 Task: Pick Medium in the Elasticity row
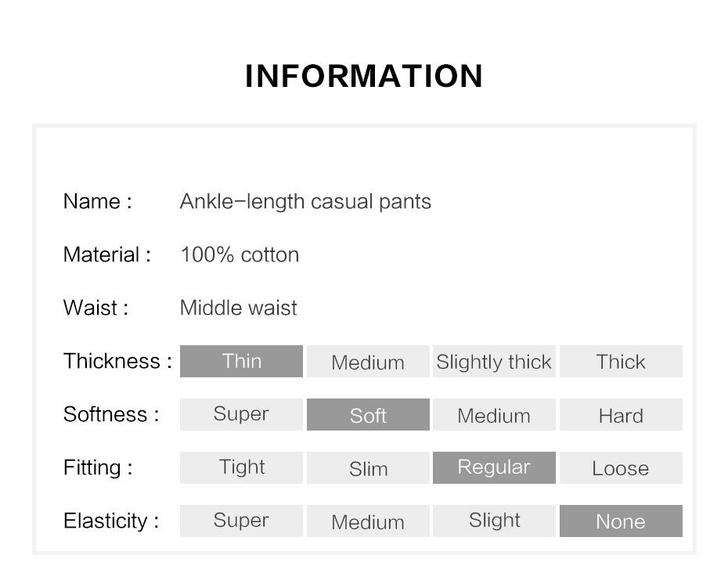coord(368,521)
